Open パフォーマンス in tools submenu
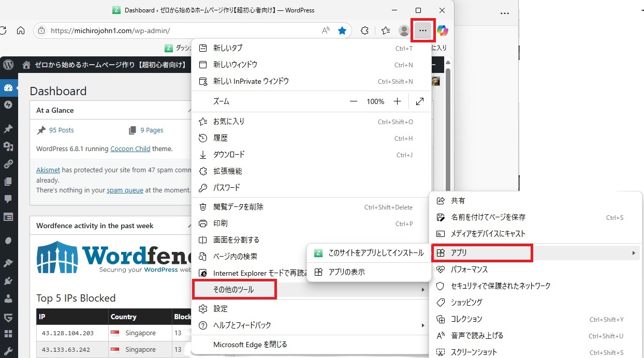 536,270
